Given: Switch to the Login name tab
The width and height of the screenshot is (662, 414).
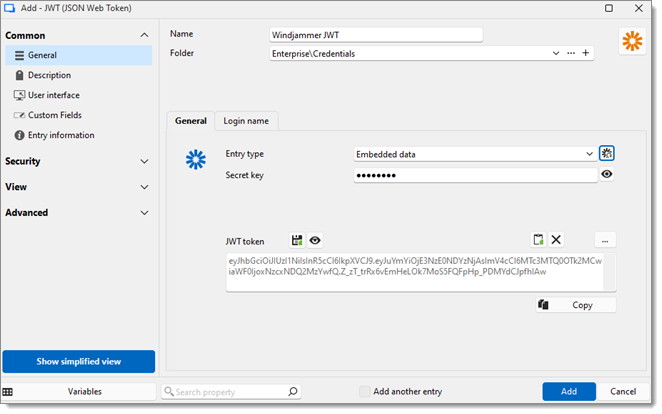Looking at the screenshot, I should click(246, 121).
